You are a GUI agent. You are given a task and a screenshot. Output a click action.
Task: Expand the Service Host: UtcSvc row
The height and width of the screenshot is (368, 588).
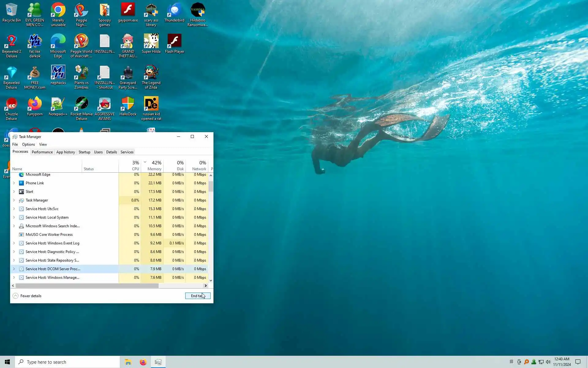tap(14, 209)
